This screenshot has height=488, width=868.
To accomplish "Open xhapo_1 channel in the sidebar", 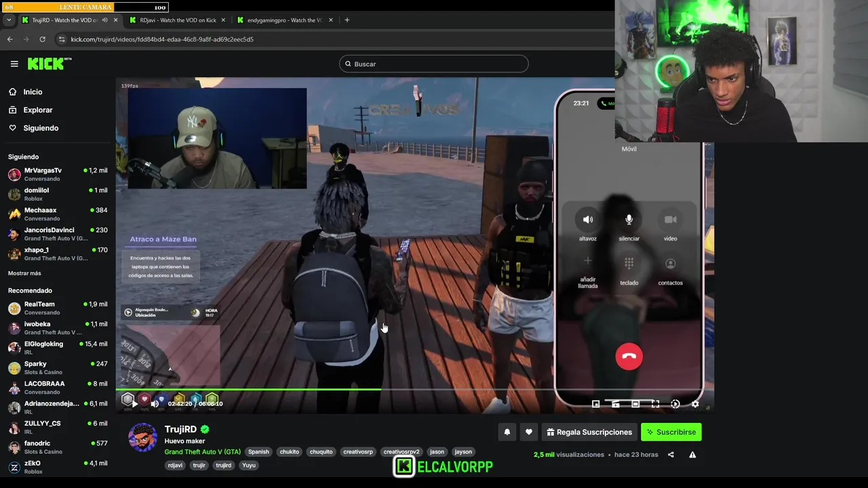I will [58, 253].
